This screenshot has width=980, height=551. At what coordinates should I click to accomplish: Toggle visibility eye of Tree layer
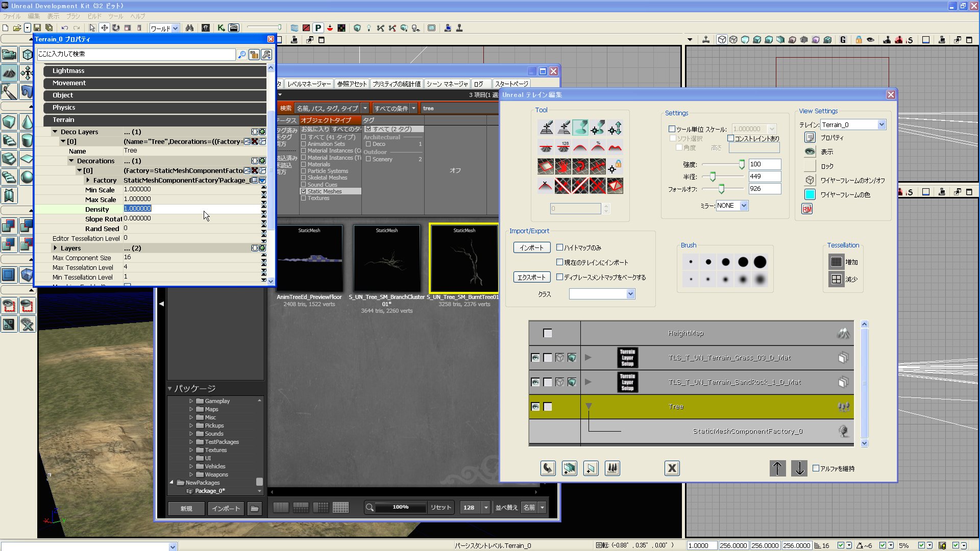[535, 407]
